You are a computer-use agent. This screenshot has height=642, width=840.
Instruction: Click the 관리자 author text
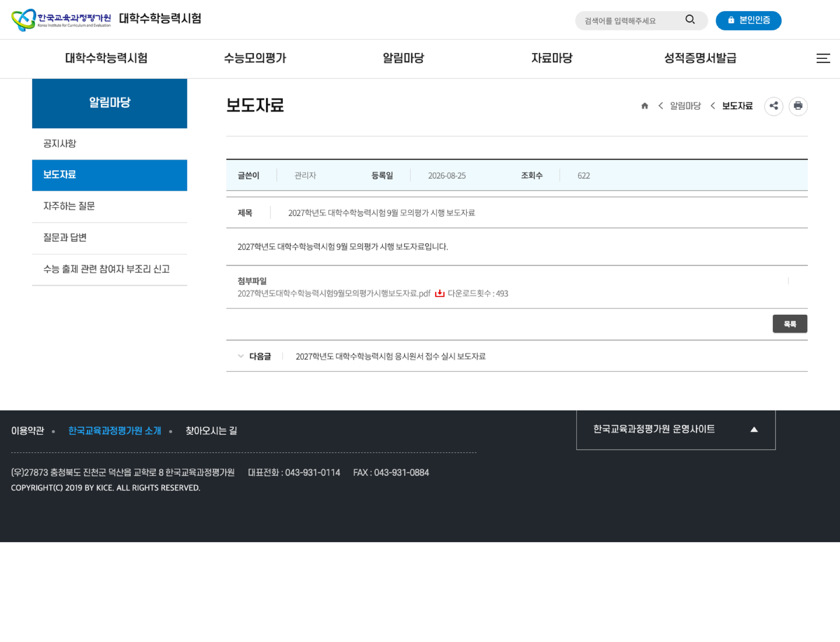click(305, 175)
